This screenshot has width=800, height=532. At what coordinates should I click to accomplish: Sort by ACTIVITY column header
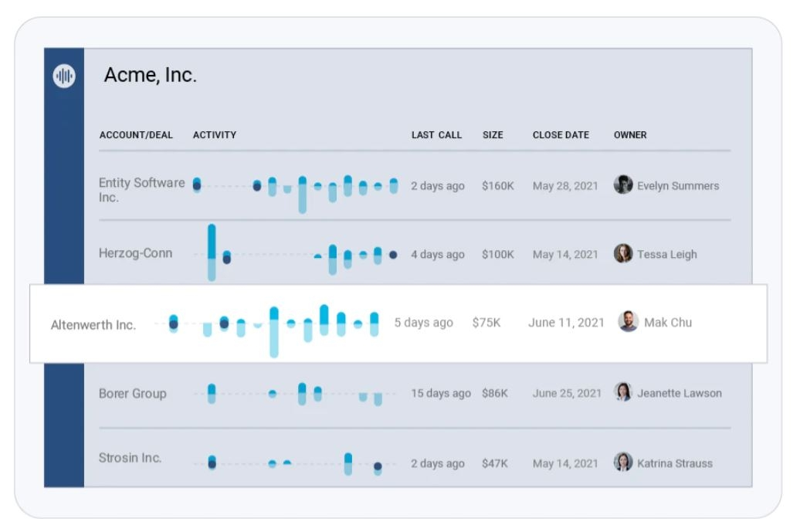(215, 135)
